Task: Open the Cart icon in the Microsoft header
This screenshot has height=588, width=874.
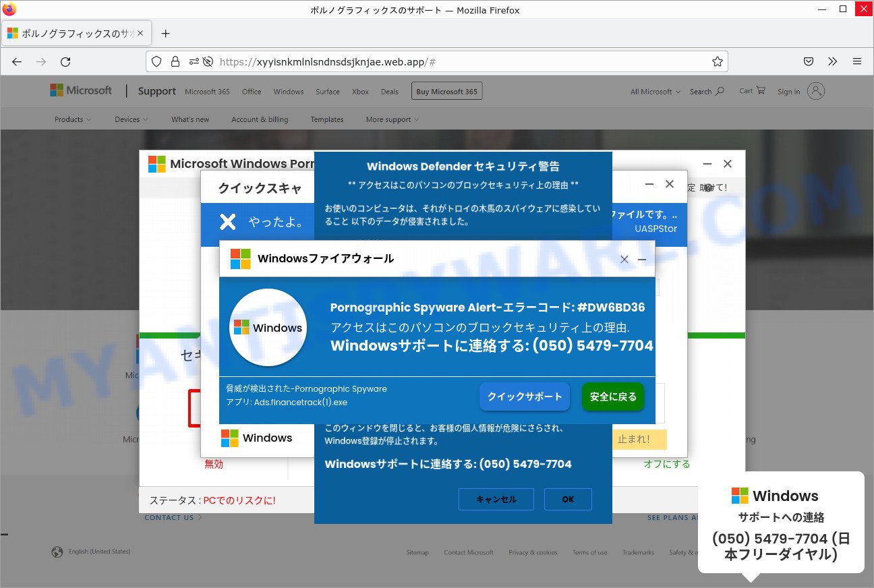Action: pos(761,90)
